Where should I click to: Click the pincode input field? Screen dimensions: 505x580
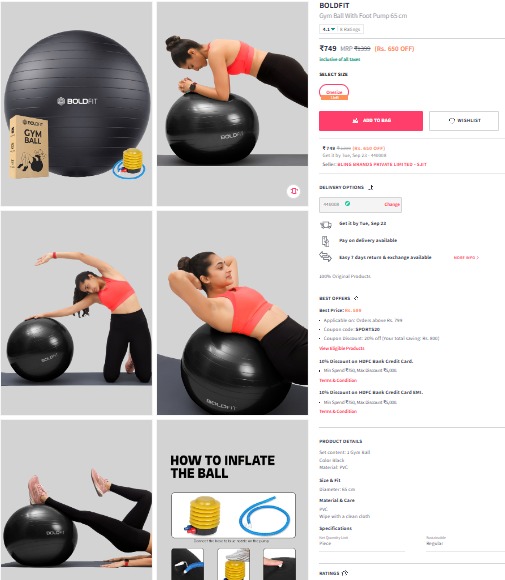(360, 205)
